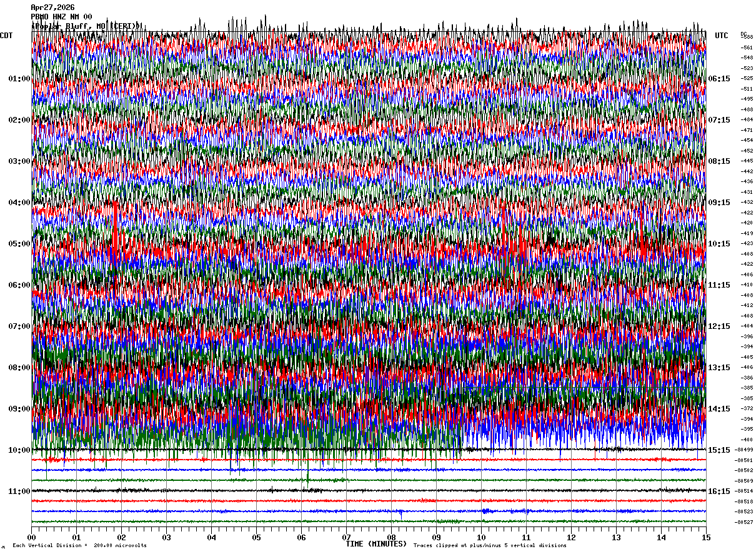Select the 08:00 CDT time label
This screenshot has height=554, width=756.
[19, 368]
